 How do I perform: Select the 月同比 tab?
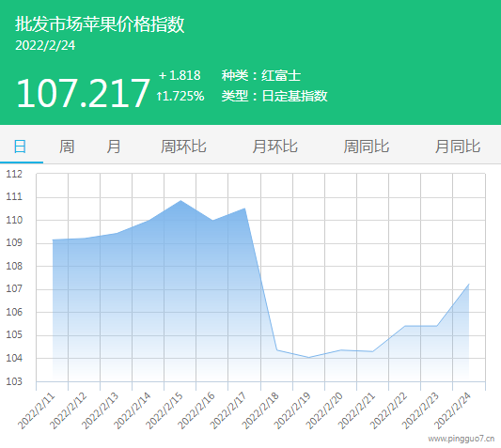click(x=458, y=147)
